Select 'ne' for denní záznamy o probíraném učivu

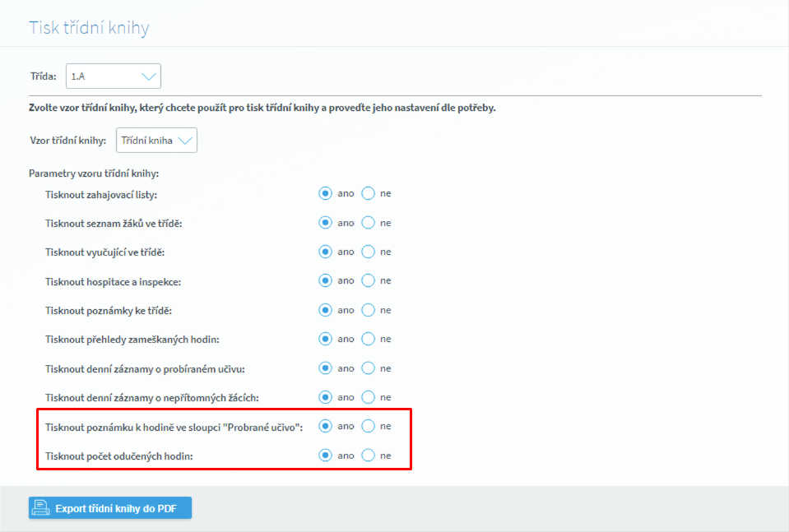(369, 368)
